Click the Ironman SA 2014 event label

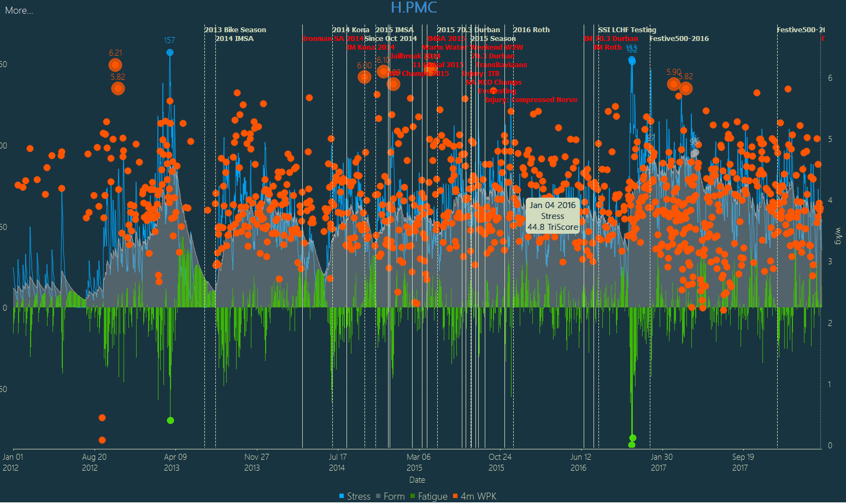[333, 39]
